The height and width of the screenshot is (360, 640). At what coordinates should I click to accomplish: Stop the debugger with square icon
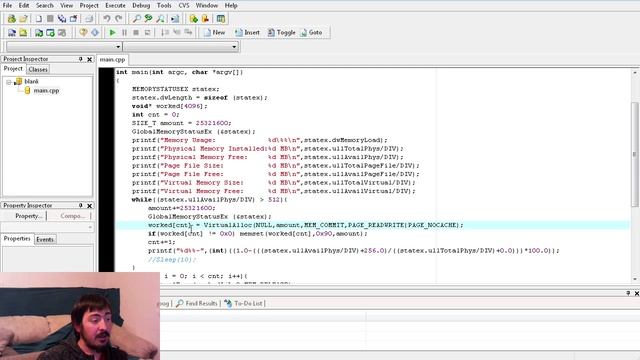[x=136, y=33]
